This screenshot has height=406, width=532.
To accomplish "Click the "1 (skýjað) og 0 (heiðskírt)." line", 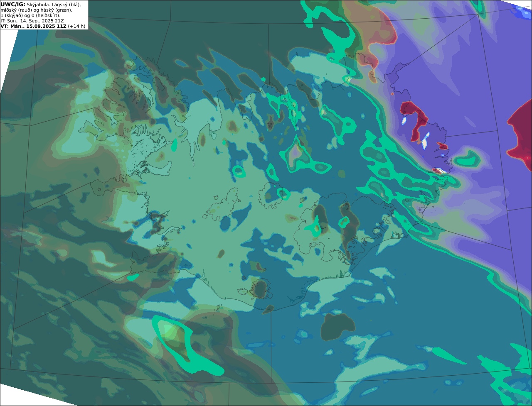I will tap(30, 15).
